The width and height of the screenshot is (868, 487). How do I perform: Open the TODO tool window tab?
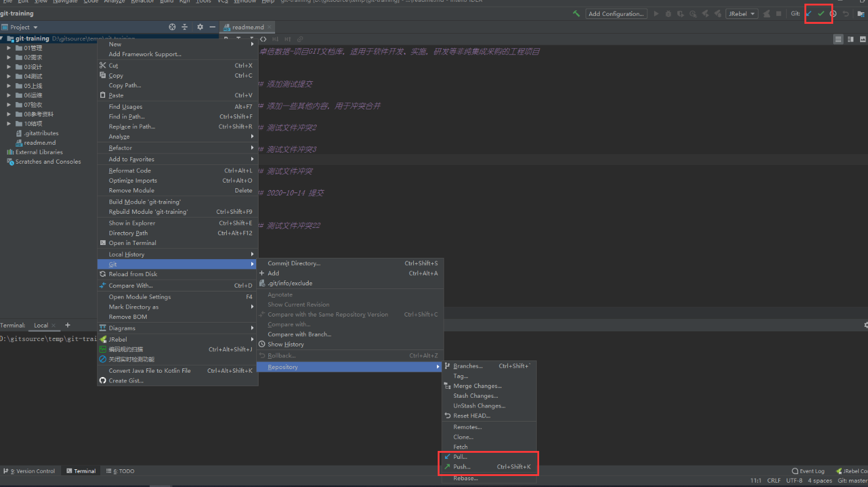point(120,471)
